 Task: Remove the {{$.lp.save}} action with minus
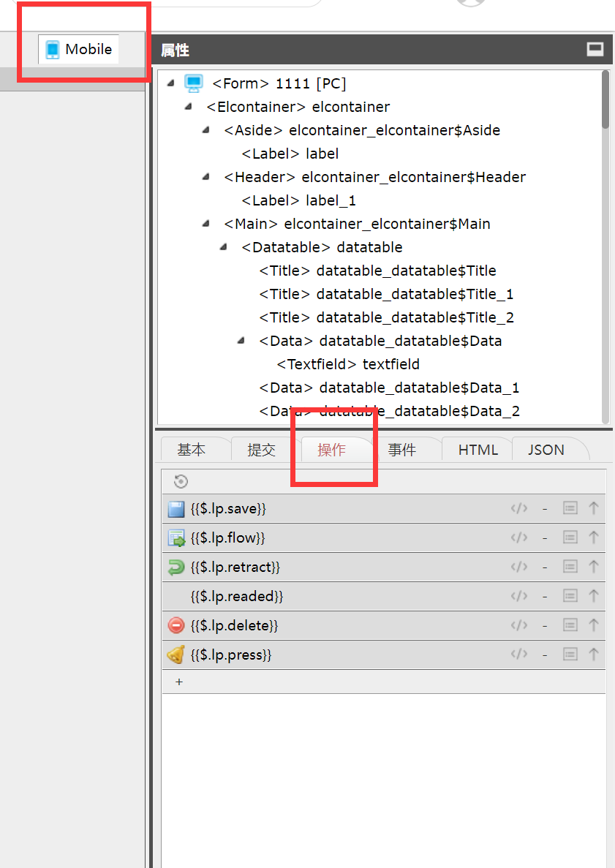545,508
